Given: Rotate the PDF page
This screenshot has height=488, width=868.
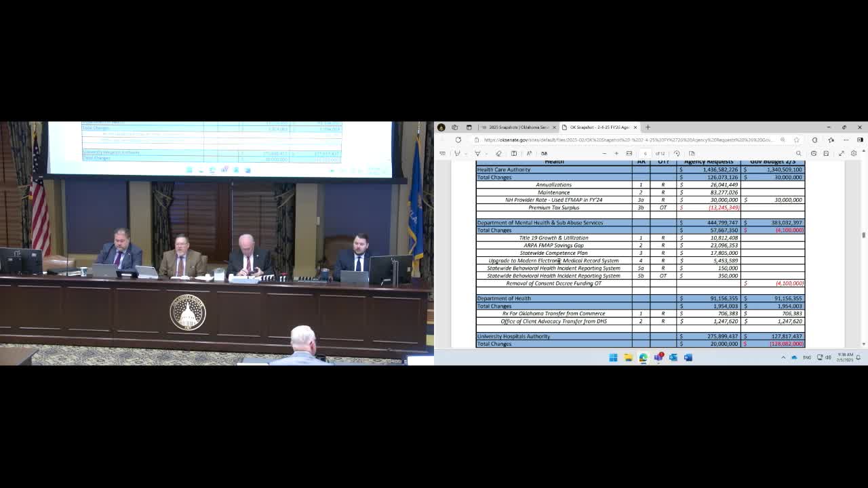Looking at the screenshot, I should 676,153.
